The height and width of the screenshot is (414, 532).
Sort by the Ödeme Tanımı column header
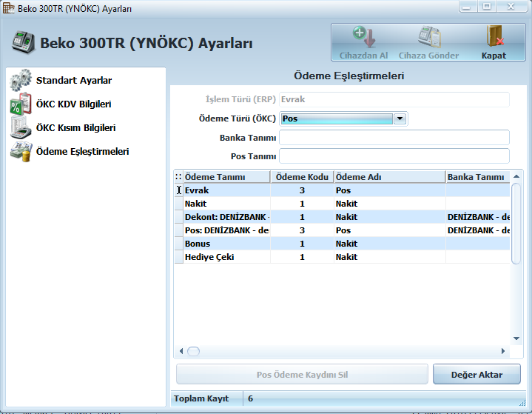click(x=226, y=177)
